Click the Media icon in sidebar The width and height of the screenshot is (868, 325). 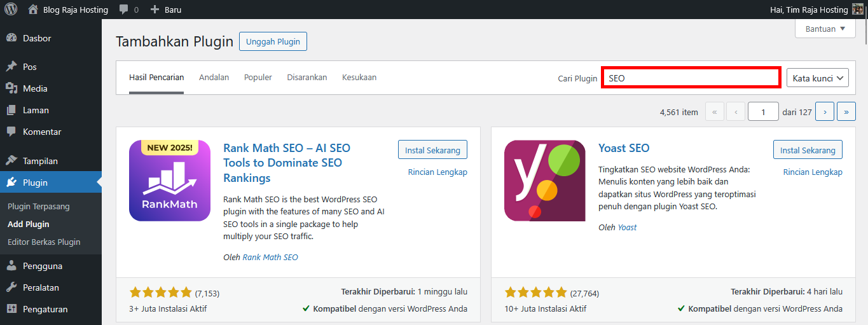coord(11,88)
